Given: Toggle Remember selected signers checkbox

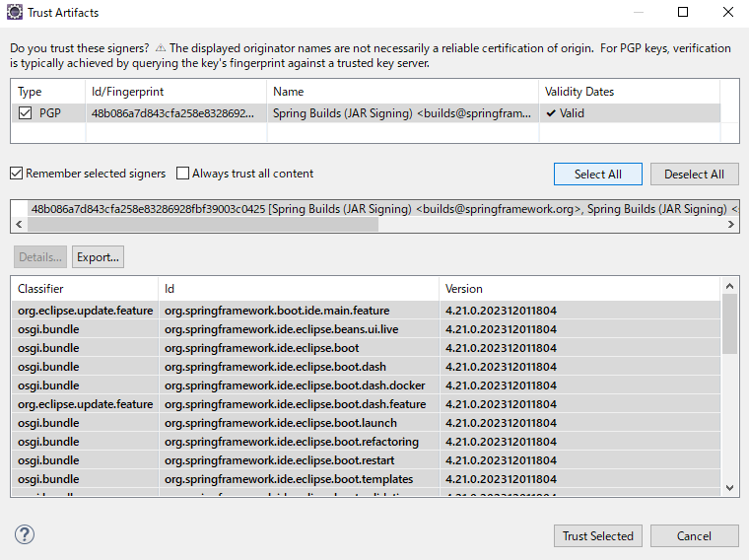Looking at the screenshot, I should (x=16, y=173).
